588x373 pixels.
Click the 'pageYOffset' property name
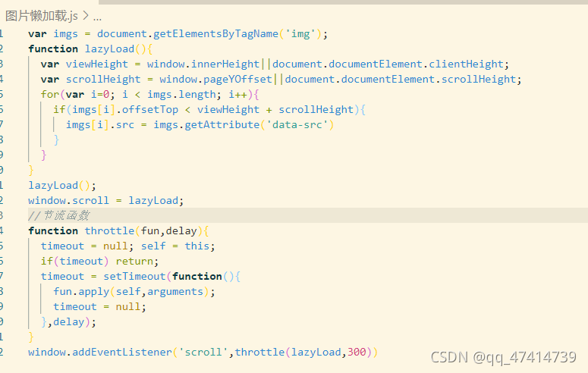pos(237,80)
